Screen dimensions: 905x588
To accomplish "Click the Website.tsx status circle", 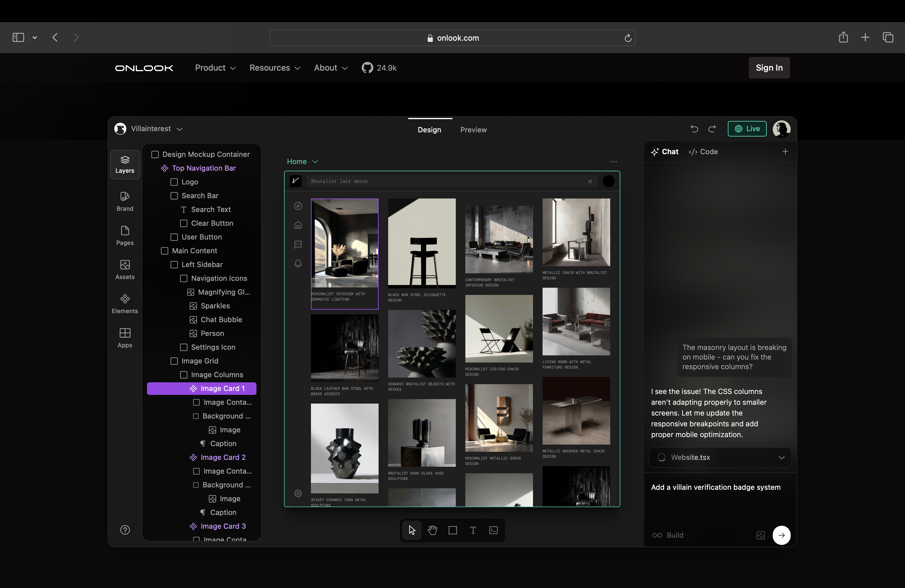I will pyautogui.click(x=662, y=457).
